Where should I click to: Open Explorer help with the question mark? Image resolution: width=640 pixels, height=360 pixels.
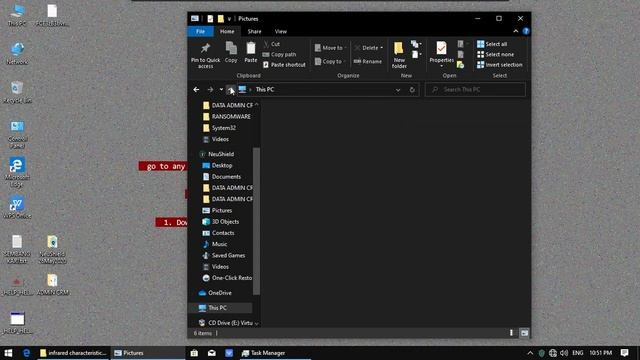(526, 31)
